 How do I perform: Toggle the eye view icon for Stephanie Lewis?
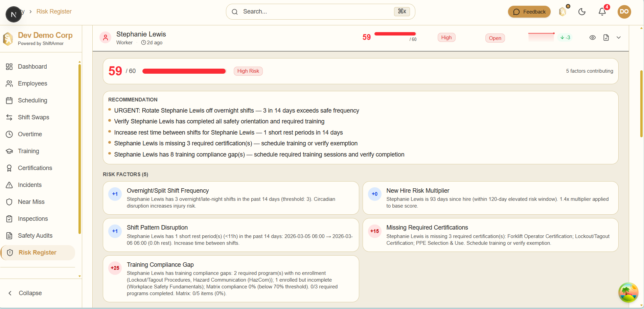[x=592, y=38]
